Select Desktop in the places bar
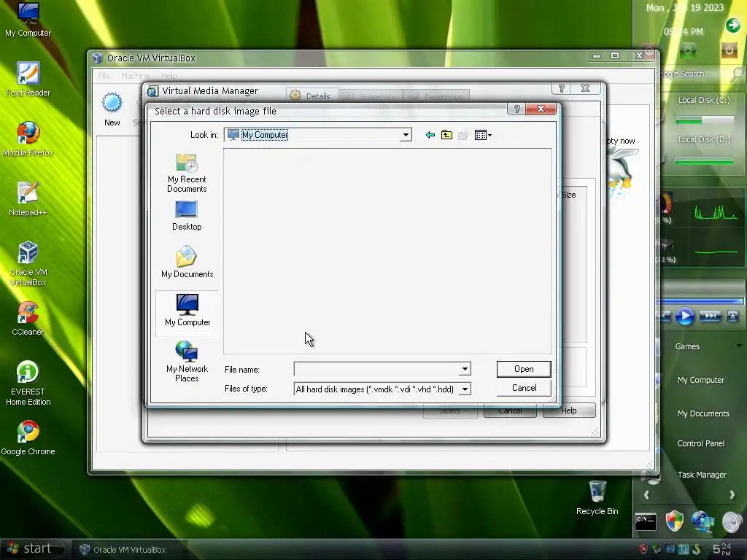The width and height of the screenshot is (747, 560). tap(187, 216)
